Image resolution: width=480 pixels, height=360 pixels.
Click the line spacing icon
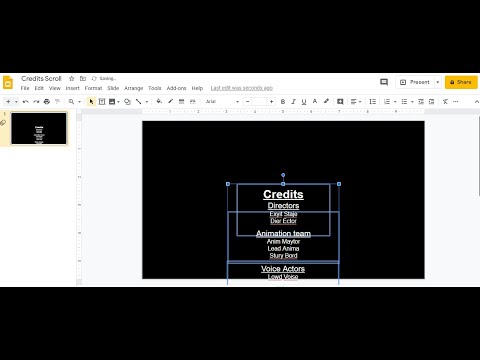coord(373,101)
